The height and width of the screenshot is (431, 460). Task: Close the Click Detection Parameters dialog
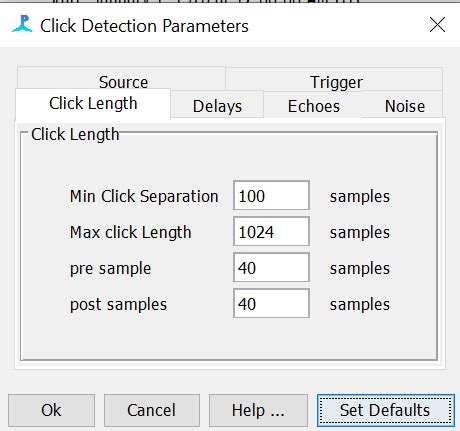point(437,25)
